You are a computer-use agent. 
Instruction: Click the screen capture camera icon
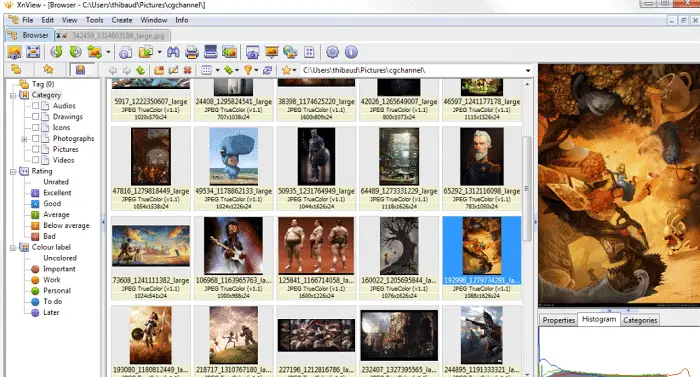pos(252,52)
